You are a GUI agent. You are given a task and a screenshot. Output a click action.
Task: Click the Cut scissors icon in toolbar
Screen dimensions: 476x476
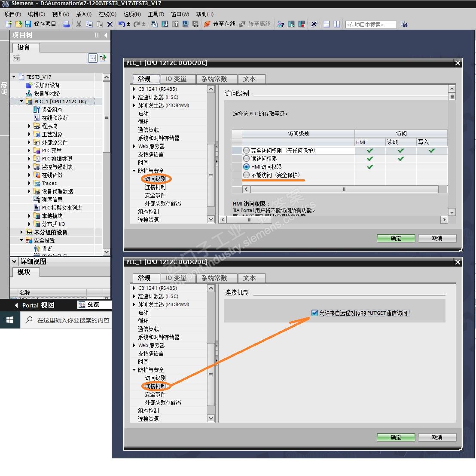click(79, 24)
